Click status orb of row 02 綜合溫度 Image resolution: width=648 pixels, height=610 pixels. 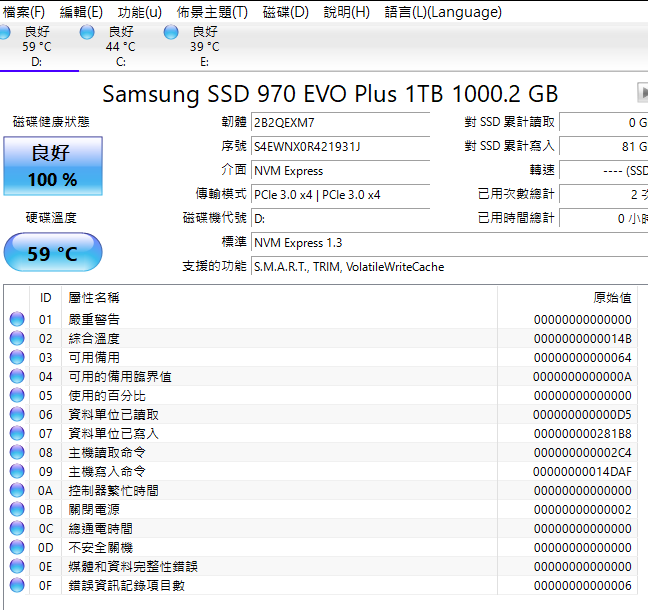tap(17, 338)
